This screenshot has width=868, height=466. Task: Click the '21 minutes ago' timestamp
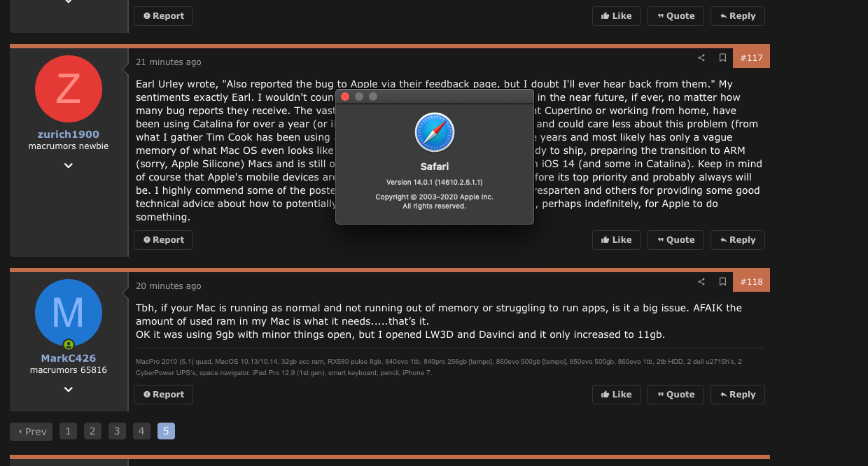click(169, 62)
